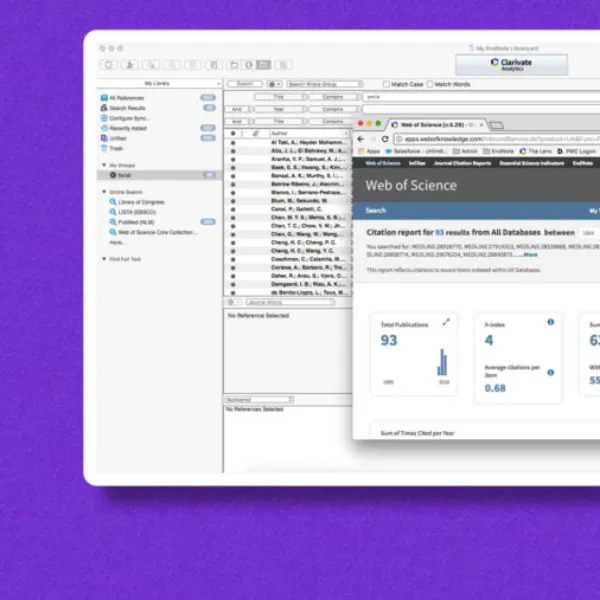Click the Average citations per item info icon
This screenshot has width=600, height=600.
pyautogui.click(x=551, y=372)
